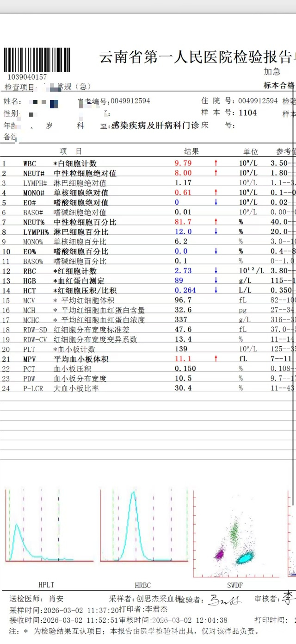Click the PLT result value 139
The width and height of the screenshot is (296, 644).
tap(181, 349)
